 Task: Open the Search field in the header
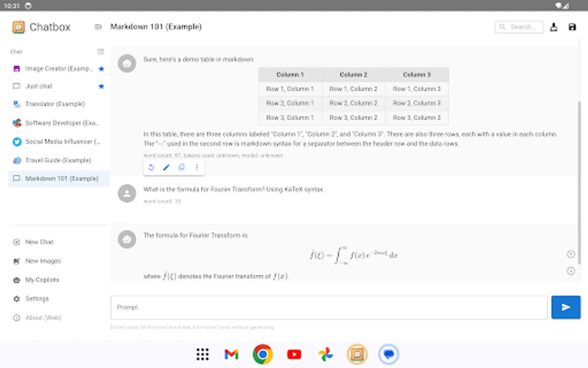pyautogui.click(x=519, y=27)
